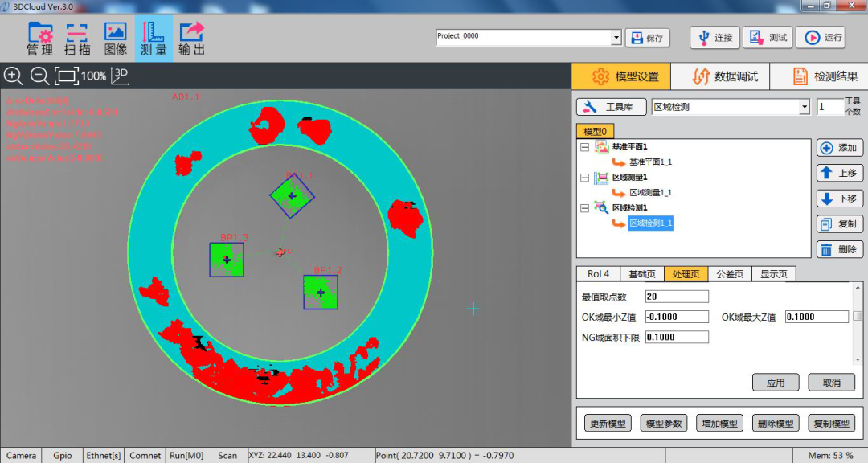Select the zoom-out magnifier icon
Image resolution: width=868 pixels, height=463 pixels.
(x=38, y=76)
